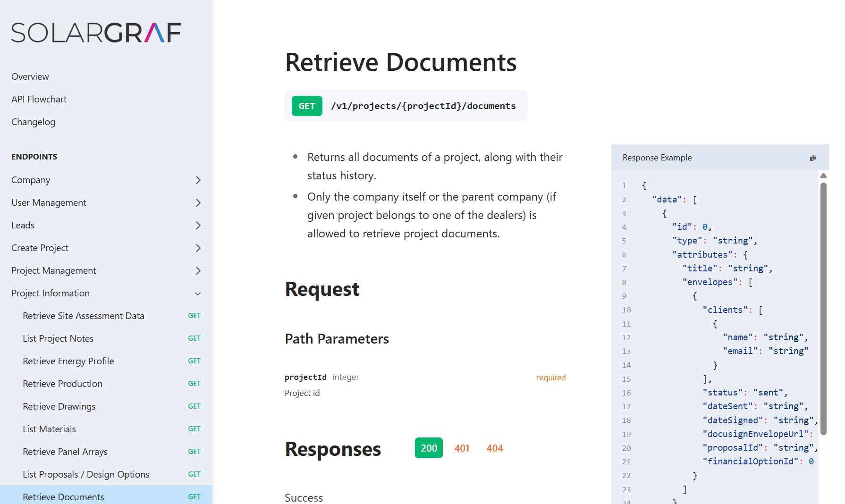
Task: Switch to the 404 response tab
Action: click(495, 448)
